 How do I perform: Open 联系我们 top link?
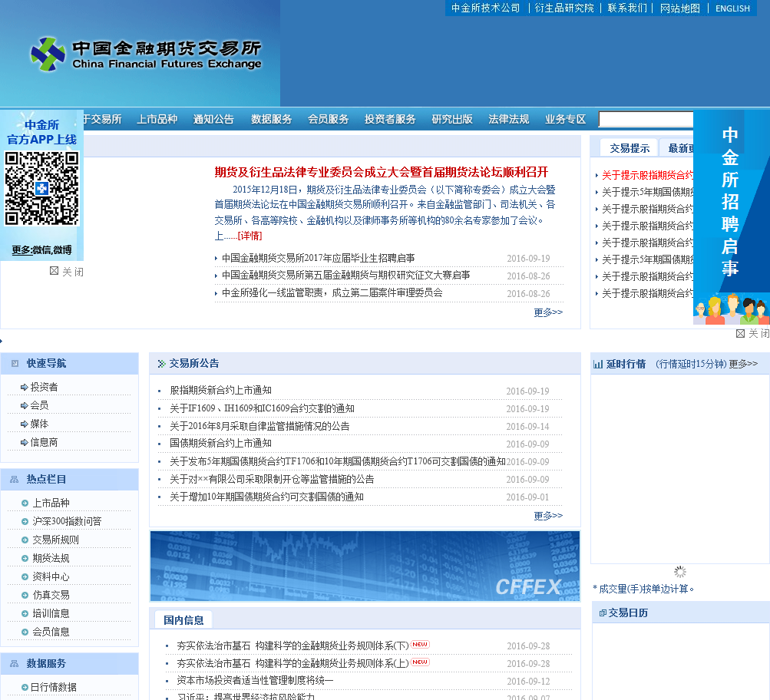(x=627, y=8)
